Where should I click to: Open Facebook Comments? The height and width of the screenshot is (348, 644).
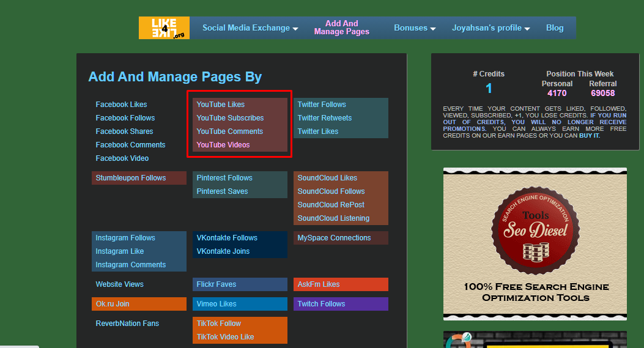click(x=131, y=145)
